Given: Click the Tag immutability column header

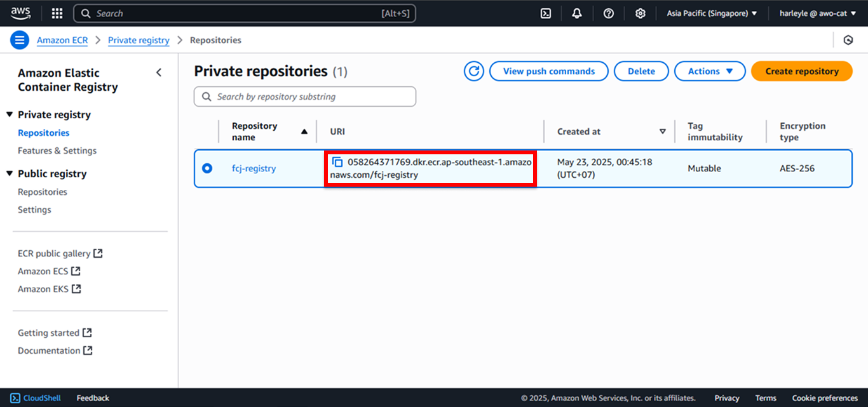Looking at the screenshot, I should (715, 131).
